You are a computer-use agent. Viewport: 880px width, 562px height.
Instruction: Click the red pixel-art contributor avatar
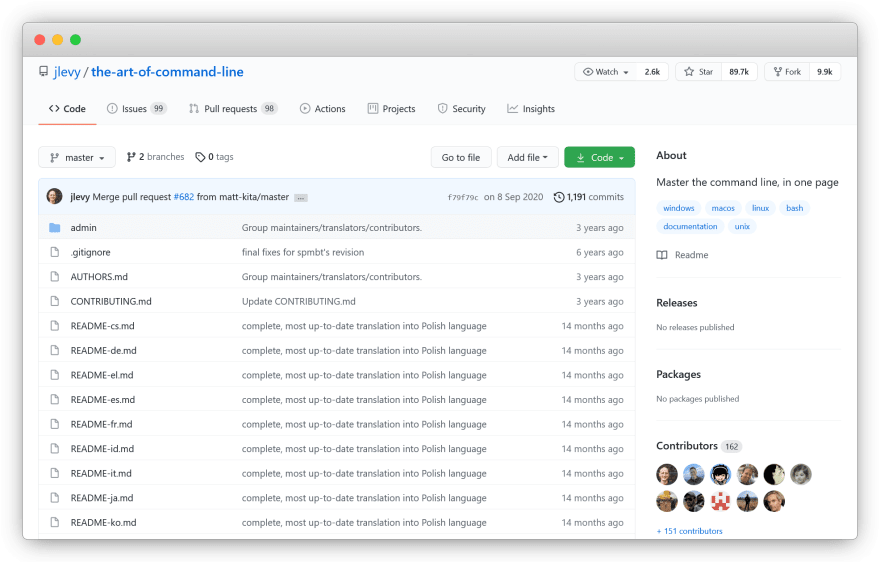tap(721, 501)
